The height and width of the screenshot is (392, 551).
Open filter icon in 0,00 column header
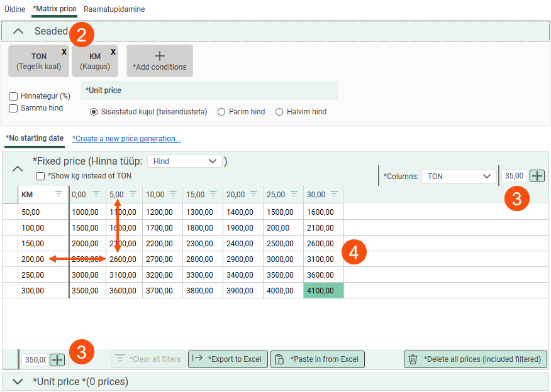coord(96,194)
